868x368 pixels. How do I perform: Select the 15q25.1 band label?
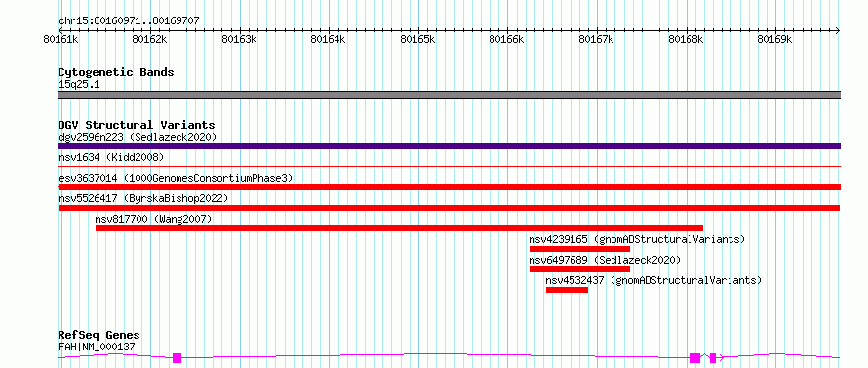(x=79, y=85)
